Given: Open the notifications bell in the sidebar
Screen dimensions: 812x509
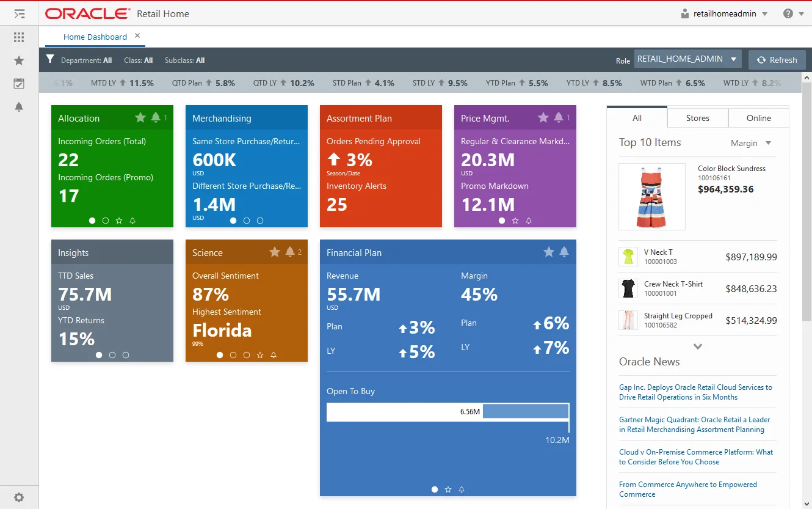Looking at the screenshot, I should (x=18, y=107).
